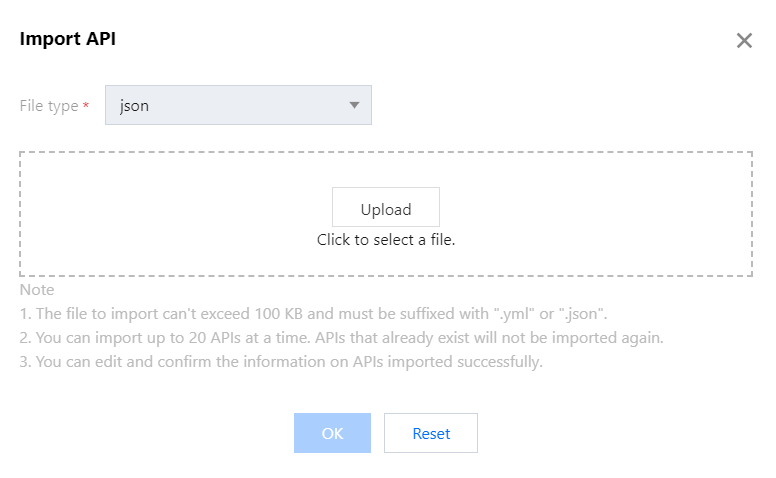Click the File type label
This screenshot has width=776, height=478.
pyautogui.click(x=49, y=105)
